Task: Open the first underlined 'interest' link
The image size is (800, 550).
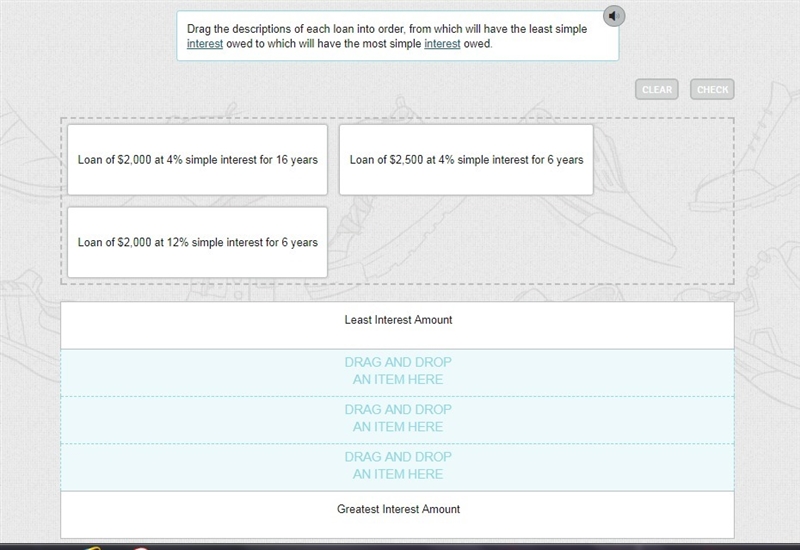Action: 205,44
